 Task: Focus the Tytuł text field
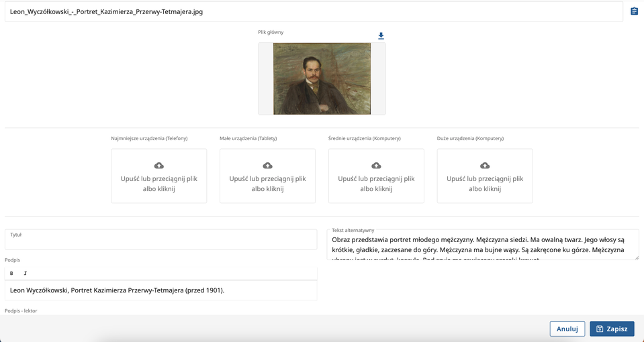(160, 241)
